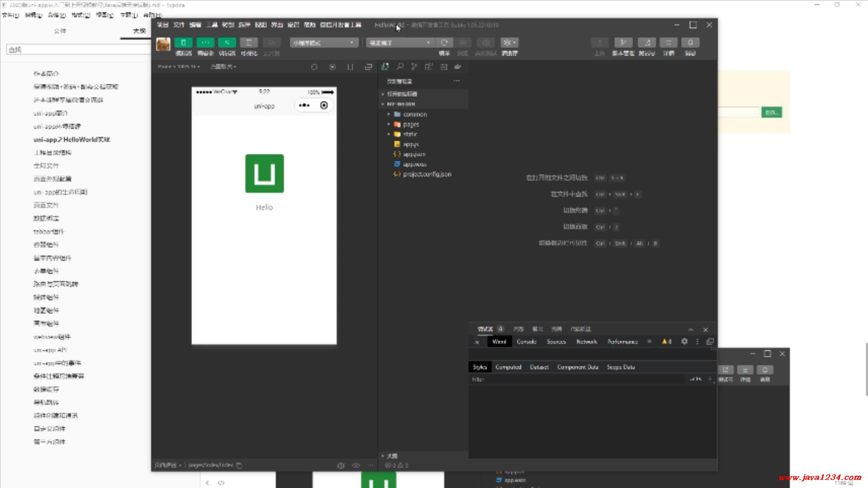Switch to the Performance tab

click(623, 342)
